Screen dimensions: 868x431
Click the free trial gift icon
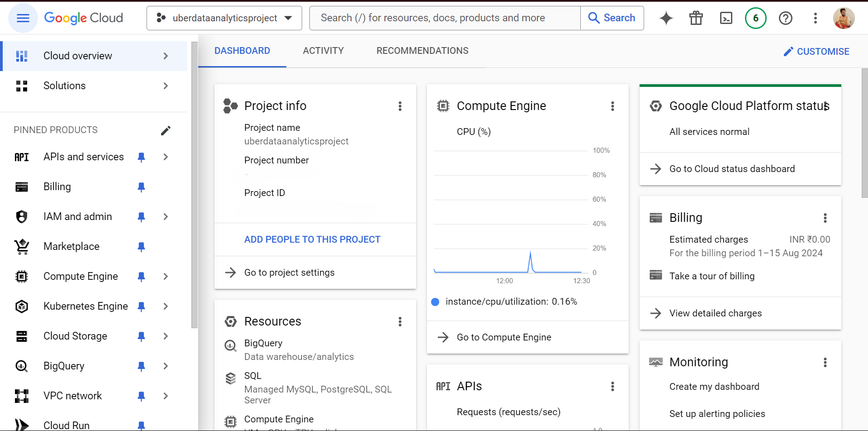tap(696, 18)
